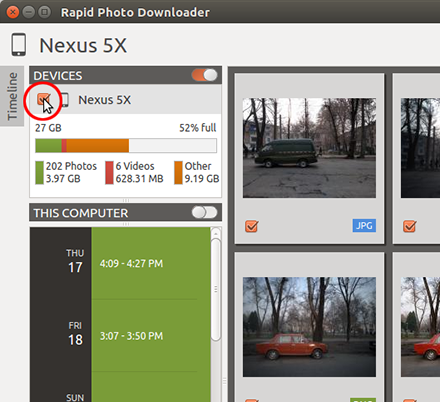The width and height of the screenshot is (440, 402).
Task: Click the JPG badge on green van photo
Action: point(364,226)
